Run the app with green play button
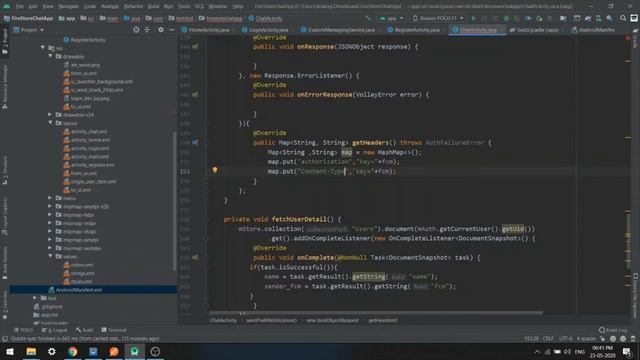Image resolution: width=640 pixels, height=360 pixels. pos(473,18)
